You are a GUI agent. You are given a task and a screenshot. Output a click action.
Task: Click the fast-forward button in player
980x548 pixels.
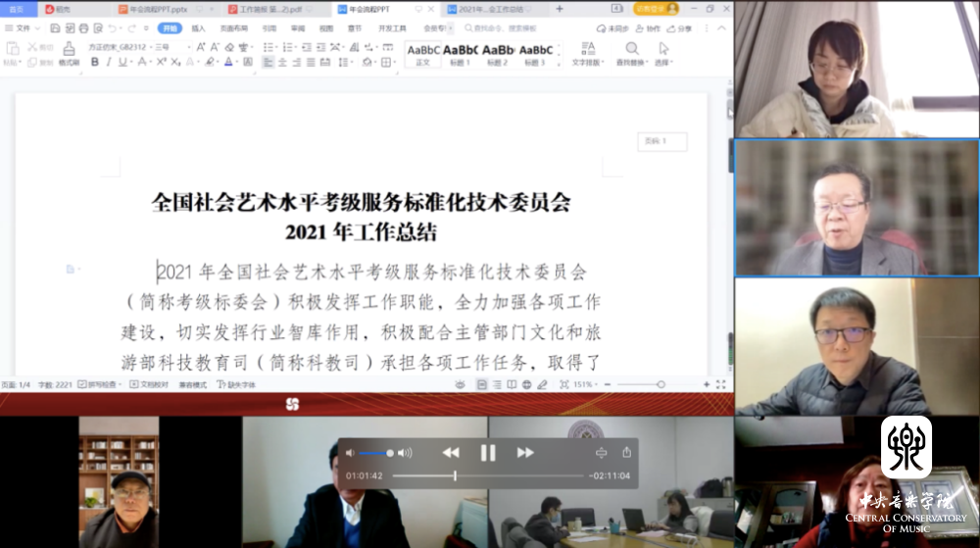click(525, 453)
